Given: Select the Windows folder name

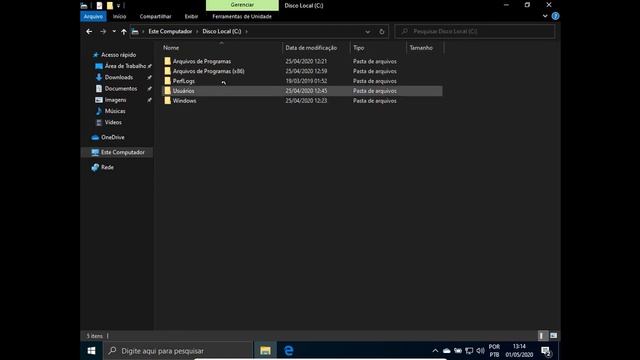Looking at the screenshot, I should point(184,100).
